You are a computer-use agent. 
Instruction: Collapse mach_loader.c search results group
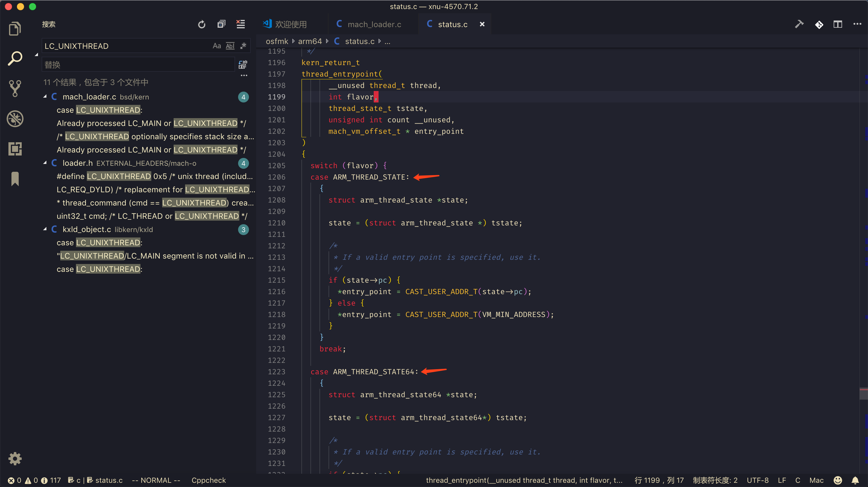(x=45, y=97)
